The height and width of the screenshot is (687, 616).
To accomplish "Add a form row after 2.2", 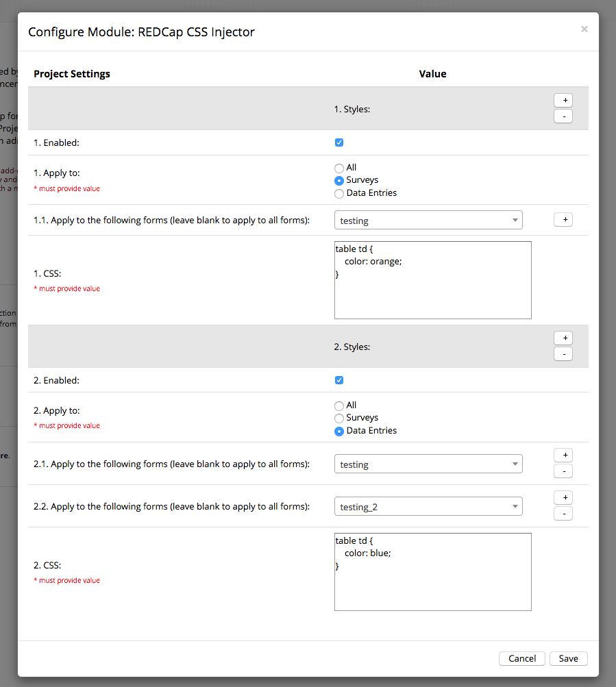I will tap(563, 498).
